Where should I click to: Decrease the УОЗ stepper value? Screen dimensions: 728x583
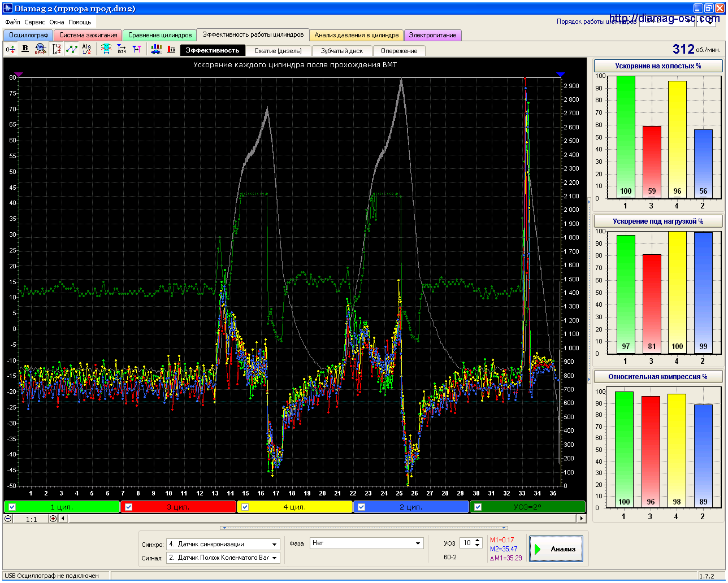(478, 546)
